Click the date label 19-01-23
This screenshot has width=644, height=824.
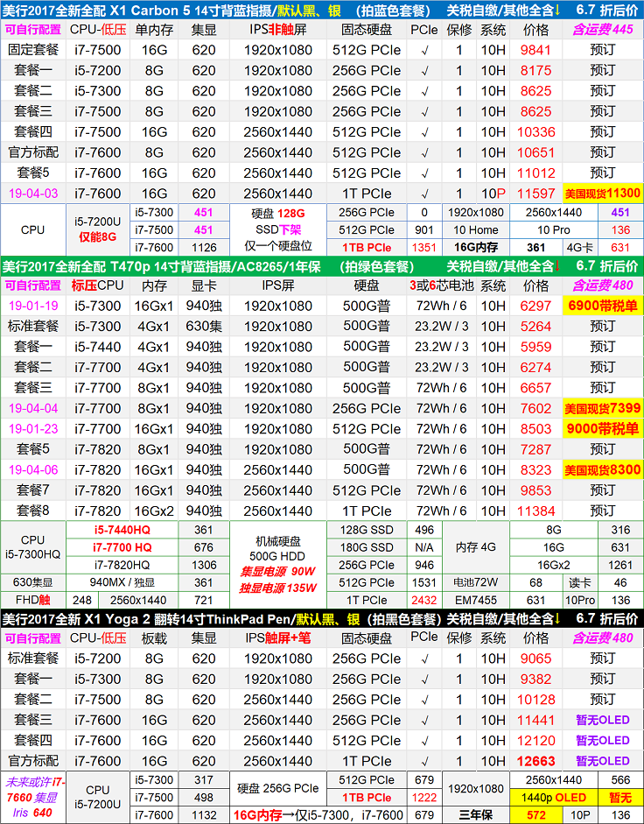coord(33,429)
